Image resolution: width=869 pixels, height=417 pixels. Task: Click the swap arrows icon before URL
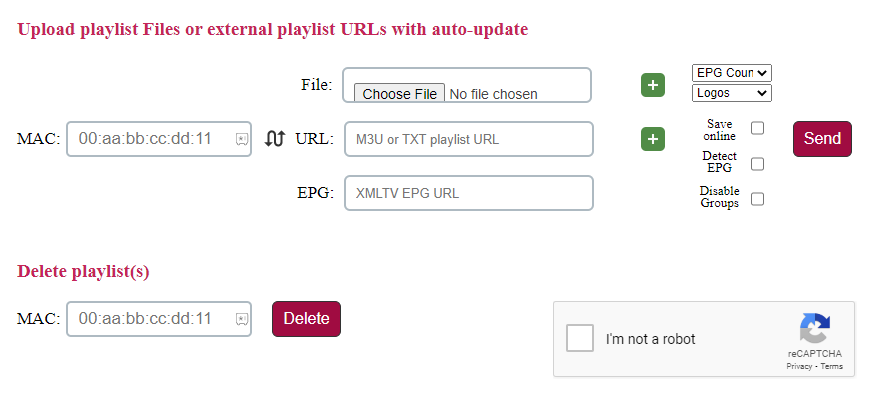point(275,139)
